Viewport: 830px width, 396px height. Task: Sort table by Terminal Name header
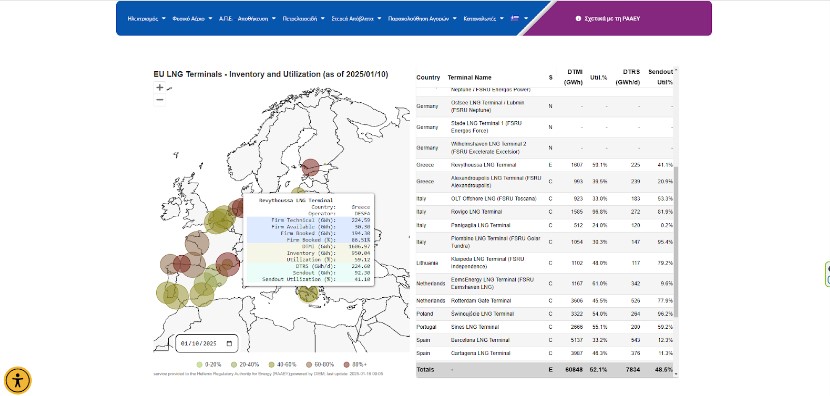(469, 78)
